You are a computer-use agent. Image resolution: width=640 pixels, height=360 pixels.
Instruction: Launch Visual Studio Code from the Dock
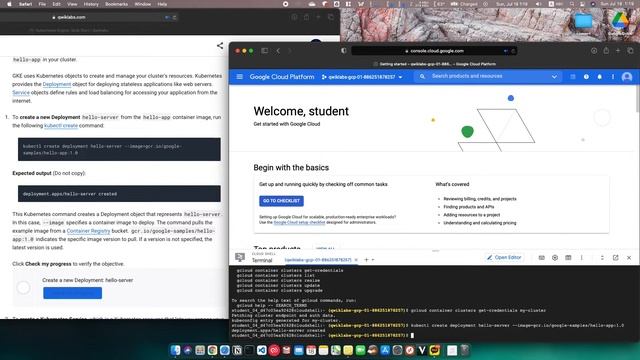point(262,350)
